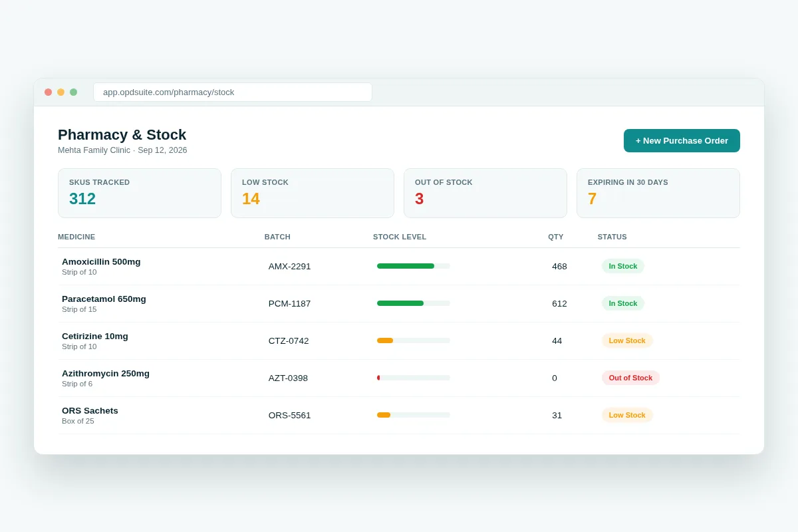This screenshot has height=532, width=798.
Task: Click batch code ORS-5561
Action: [290, 415]
